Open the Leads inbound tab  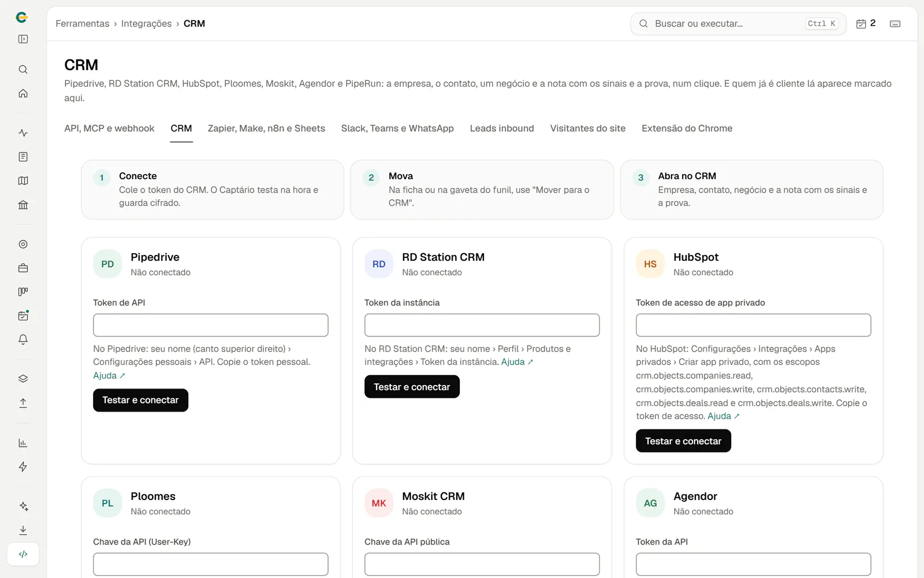[x=502, y=128]
